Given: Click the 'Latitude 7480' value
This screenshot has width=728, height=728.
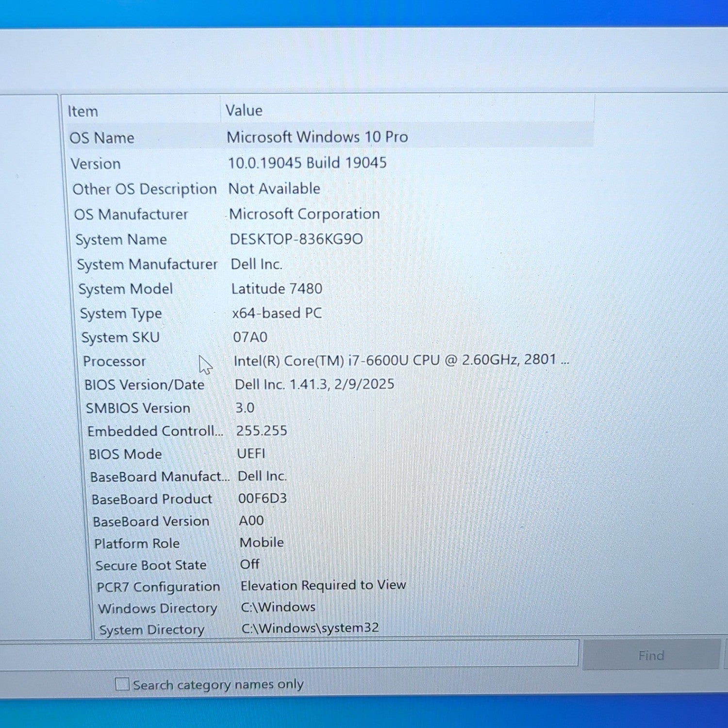Looking at the screenshot, I should tap(277, 289).
